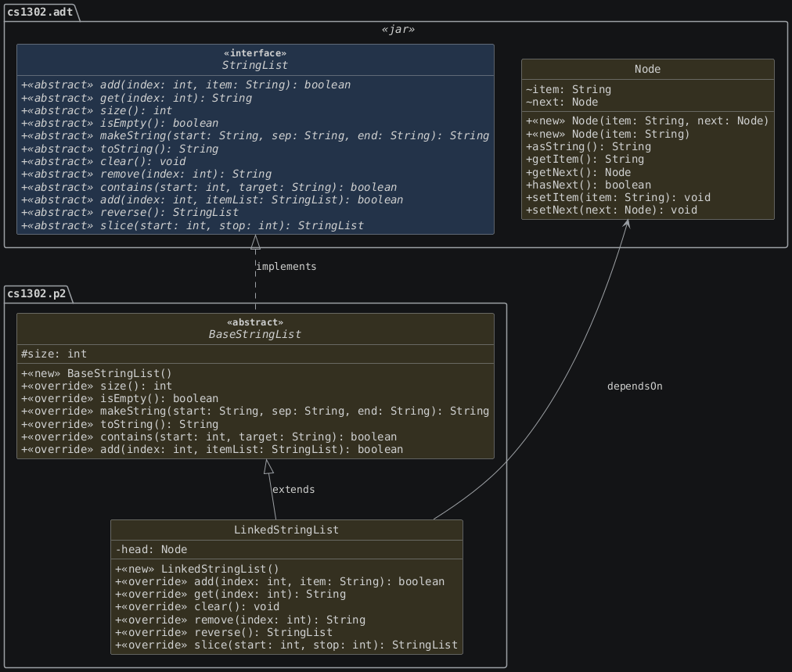This screenshot has width=792, height=672.
Task: Select Node's '~item: String' field
Action: click(x=569, y=90)
